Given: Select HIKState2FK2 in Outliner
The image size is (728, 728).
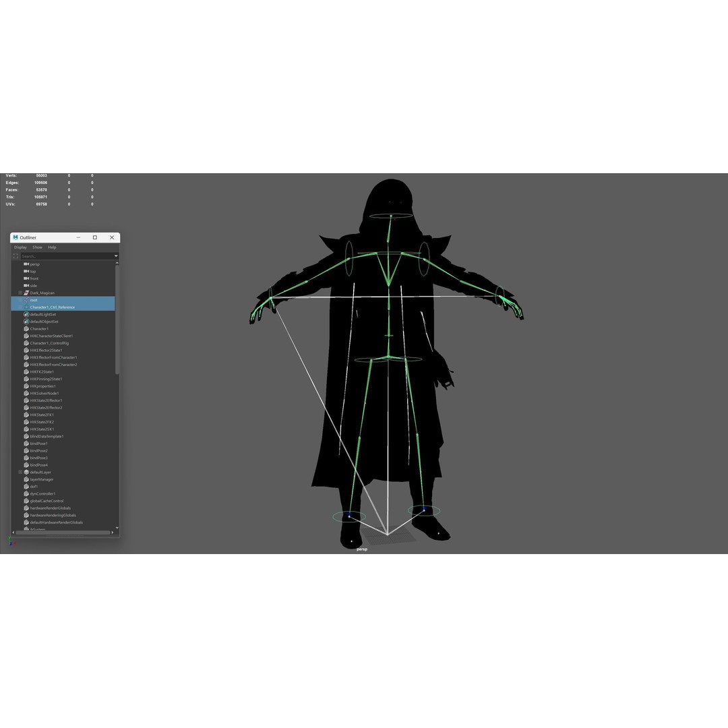Looking at the screenshot, I should click(x=42, y=422).
